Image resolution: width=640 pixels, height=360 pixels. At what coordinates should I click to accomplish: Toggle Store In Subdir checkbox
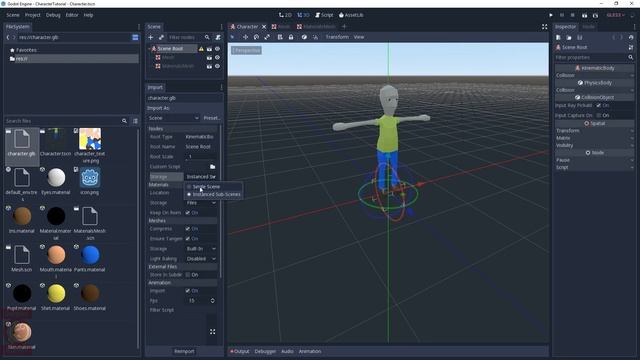tap(188, 275)
